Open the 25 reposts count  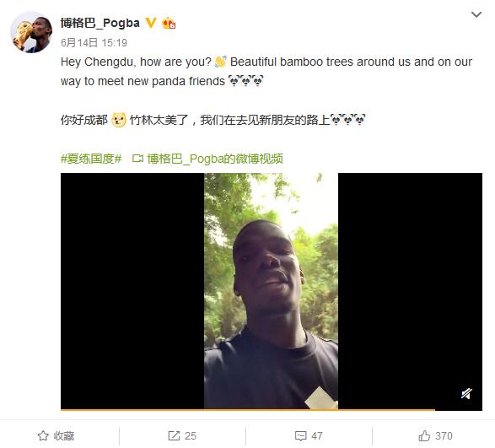coord(191,436)
